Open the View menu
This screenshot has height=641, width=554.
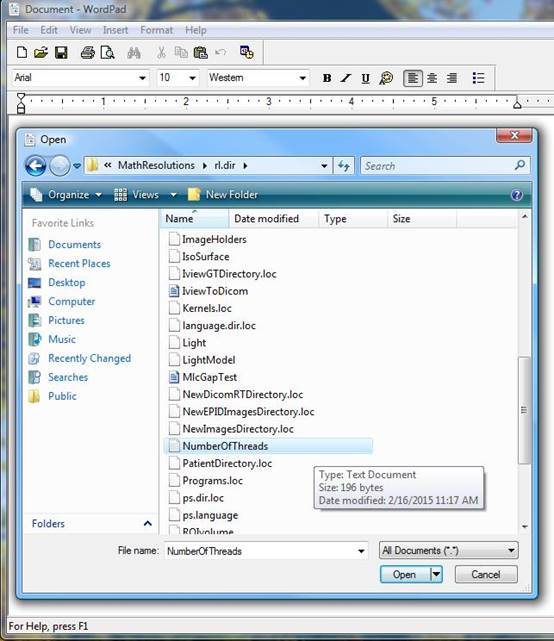[80, 30]
